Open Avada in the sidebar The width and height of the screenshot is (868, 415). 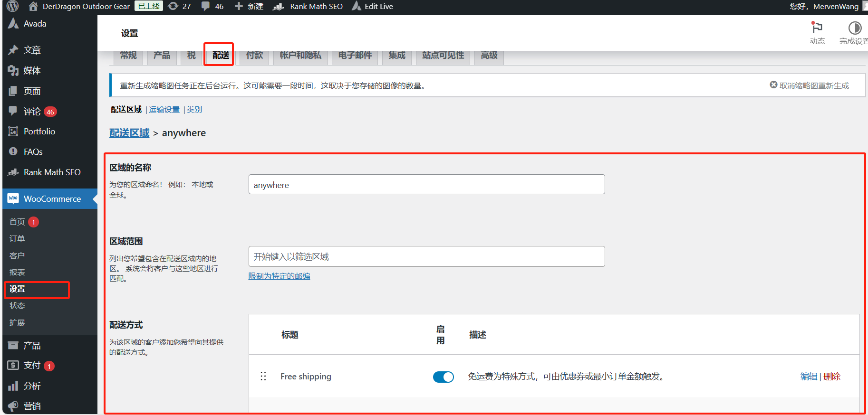[x=35, y=24]
